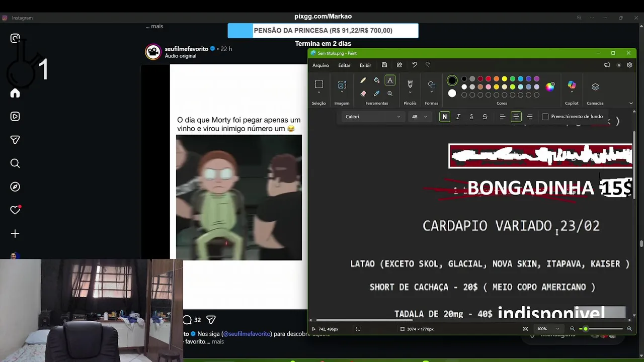Click zoom out magnifier in Paint status bar
The height and width of the screenshot is (362, 644).
[x=572, y=329]
